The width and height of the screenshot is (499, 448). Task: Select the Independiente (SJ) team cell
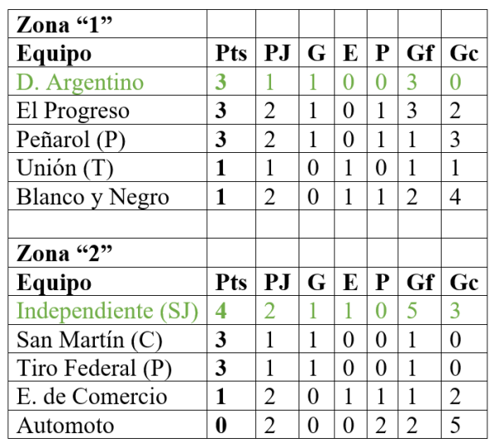108,311
